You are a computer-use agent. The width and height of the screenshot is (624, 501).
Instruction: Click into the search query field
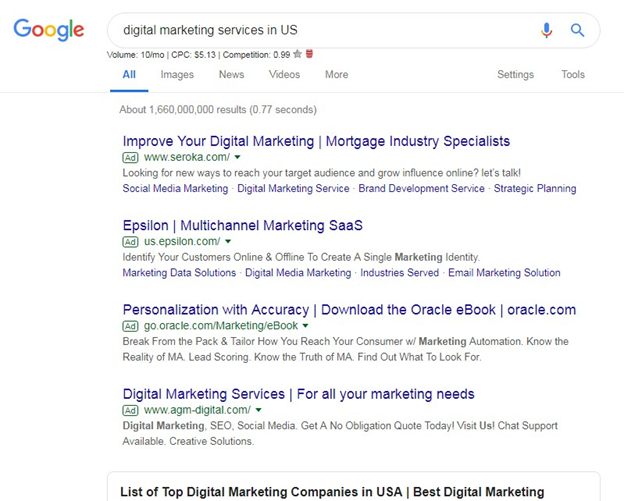[320, 30]
